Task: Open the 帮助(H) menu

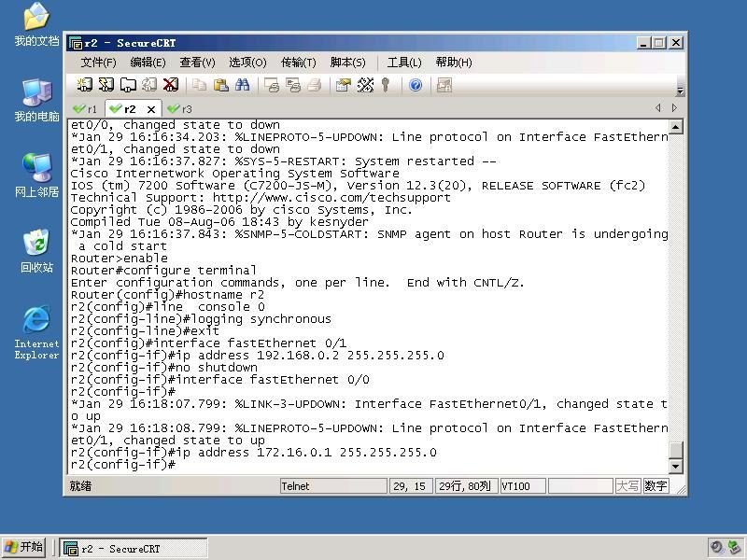Action: point(454,63)
